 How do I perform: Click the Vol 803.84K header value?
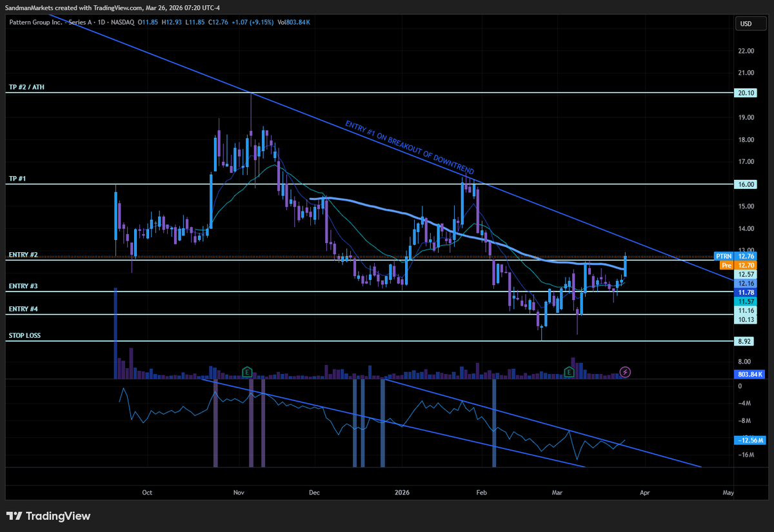point(293,22)
